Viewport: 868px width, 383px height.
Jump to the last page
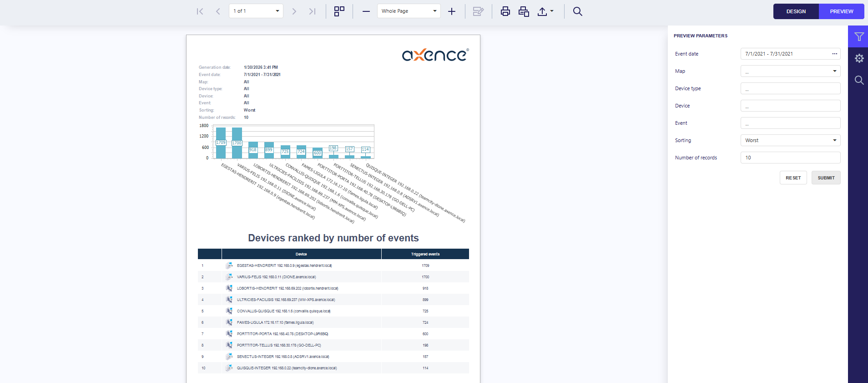pyautogui.click(x=312, y=11)
